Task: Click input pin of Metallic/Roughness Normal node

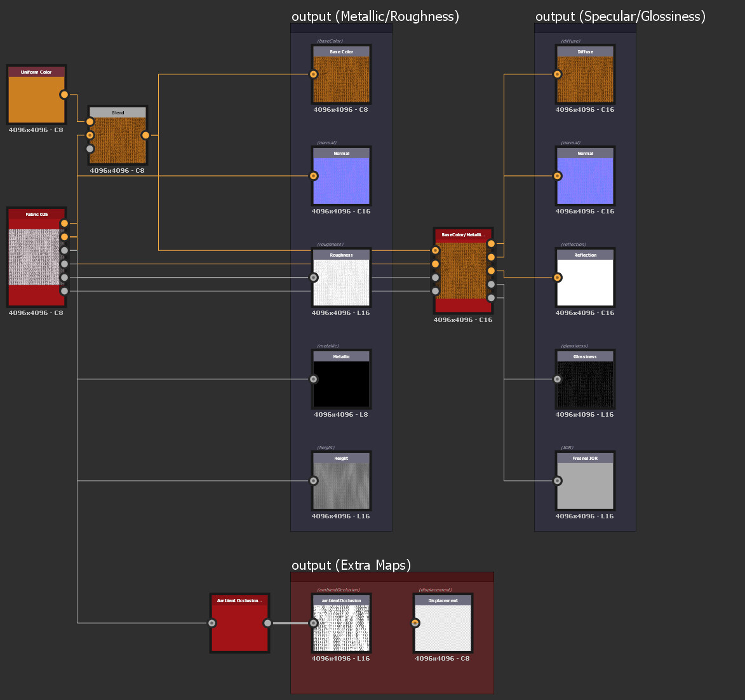Action: pos(314,176)
